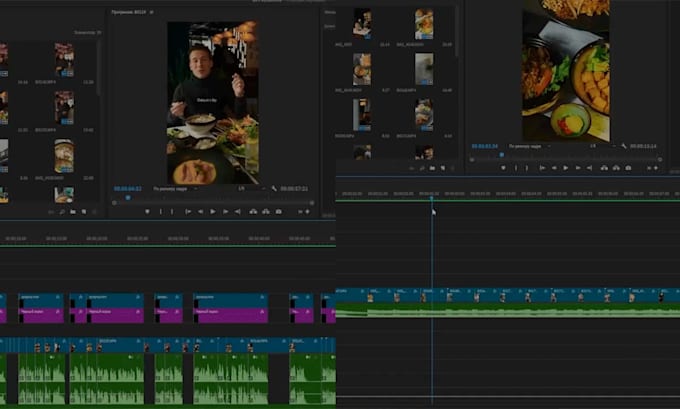Click right timeline playhead on the ruler
The image size is (680, 409).
tap(432, 198)
